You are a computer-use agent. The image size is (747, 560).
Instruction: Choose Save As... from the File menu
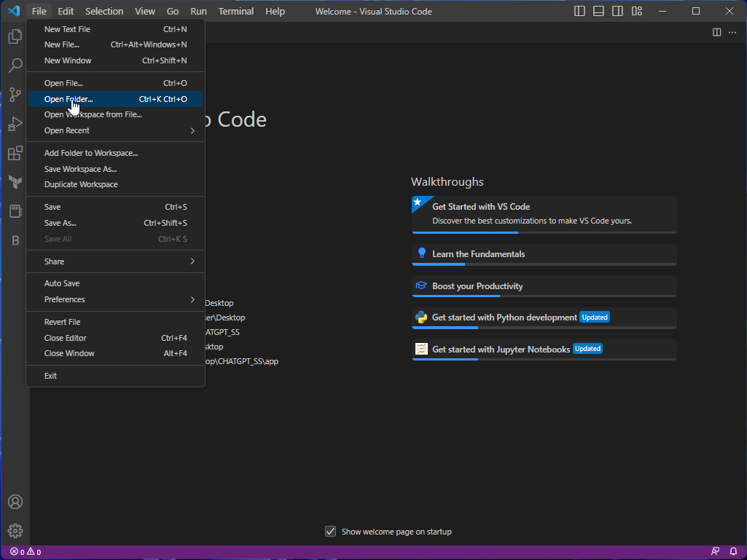pos(115,223)
